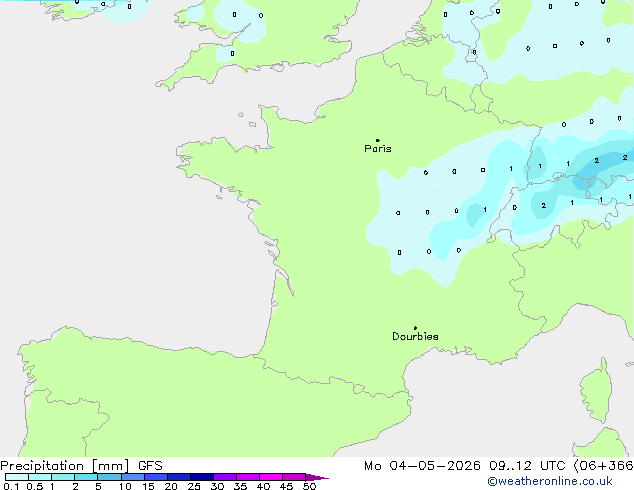Click the legend label '50'
Viewport: 634px width, 490px height.
pyautogui.click(x=309, y=486)
